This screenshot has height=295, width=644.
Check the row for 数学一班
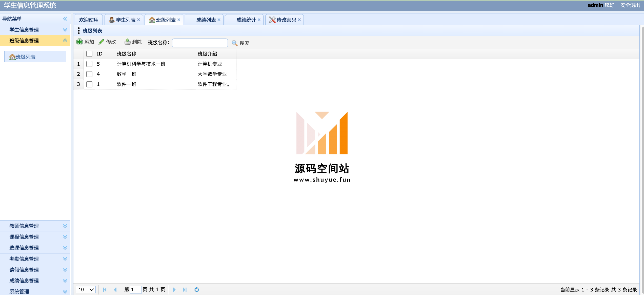click(89, 74)
